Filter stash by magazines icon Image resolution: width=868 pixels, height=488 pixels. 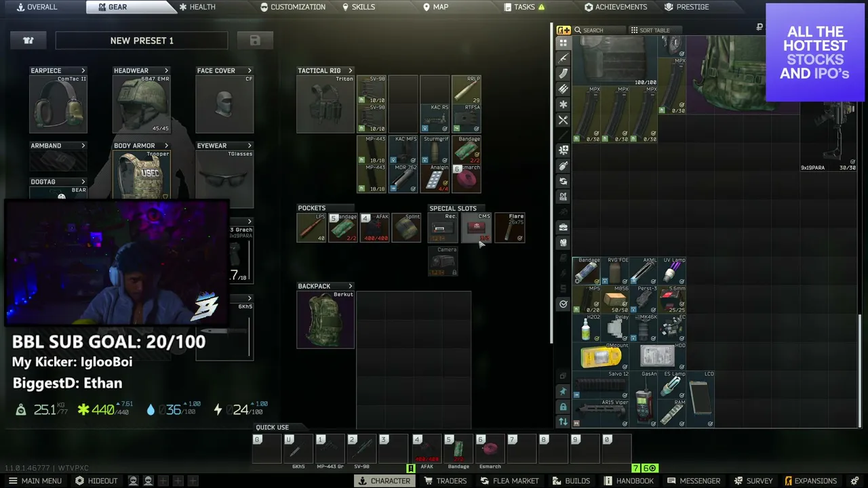click(563, 73)
